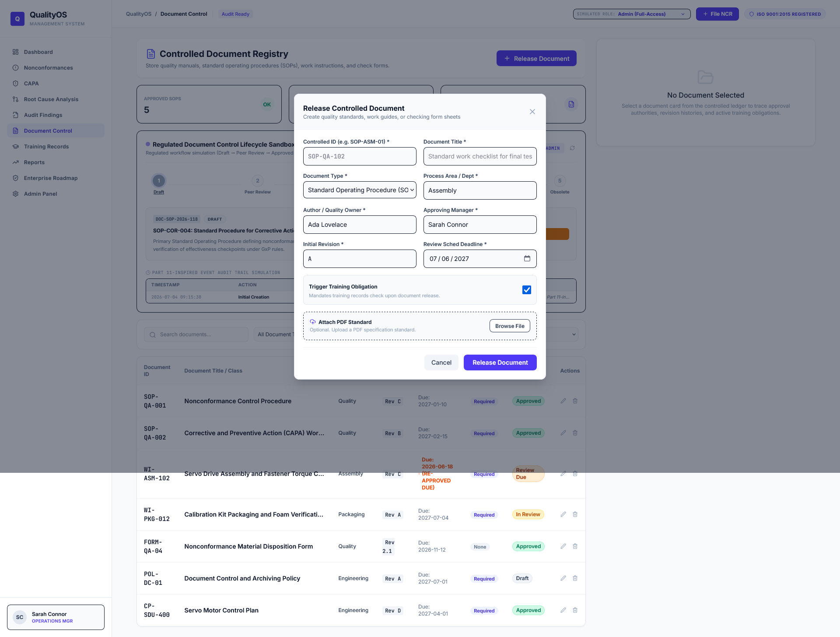Toggle the Trigger Training Obligation checkbox

click(527, 290)
